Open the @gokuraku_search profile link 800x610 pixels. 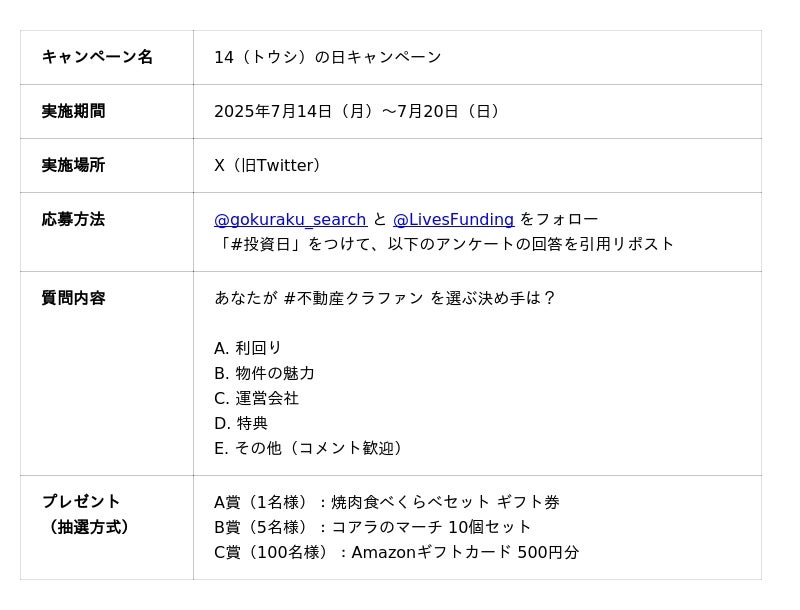coord(290,220)
